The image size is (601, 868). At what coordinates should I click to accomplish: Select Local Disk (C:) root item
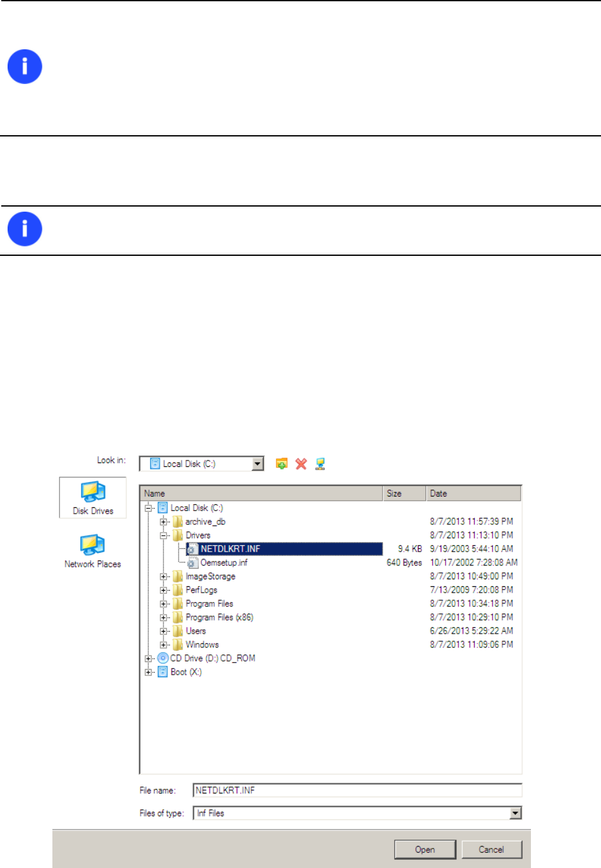click(196, 508)
